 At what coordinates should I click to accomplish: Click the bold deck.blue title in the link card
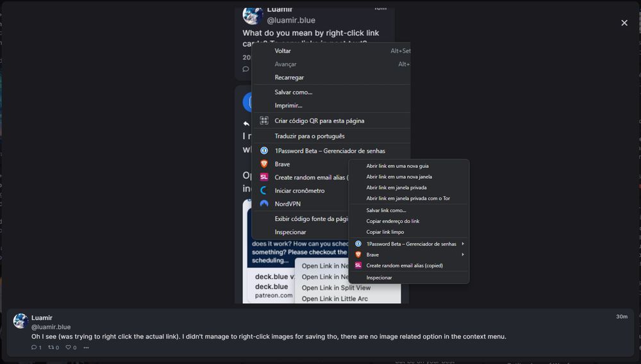[271, 286]
